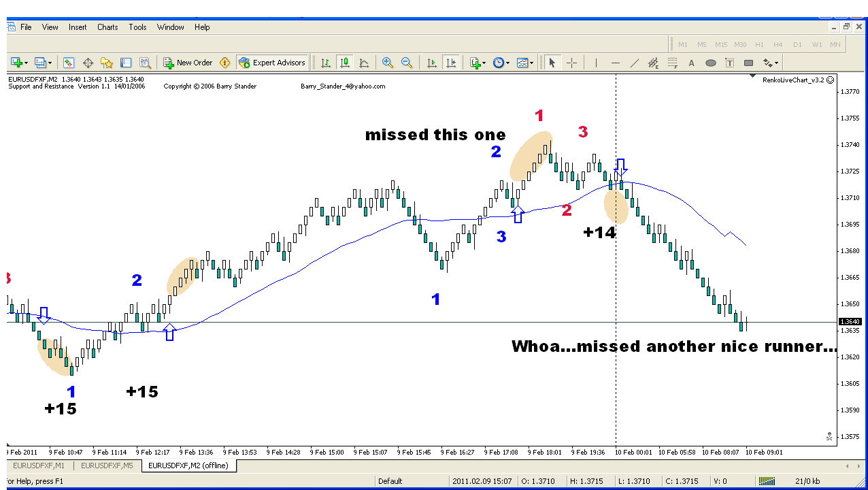This screenshot has height=490, width=868.
Task: Toggle Auto Scroll on the chart
Action: [432, 63]
